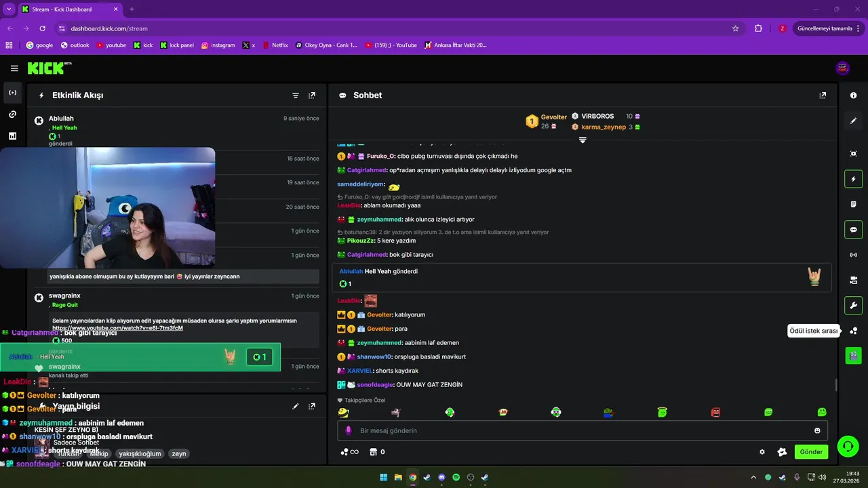This screenshot has height=488, width=868.
Task: Open the Ödül istek sırası reward queue
Action: 853,331
